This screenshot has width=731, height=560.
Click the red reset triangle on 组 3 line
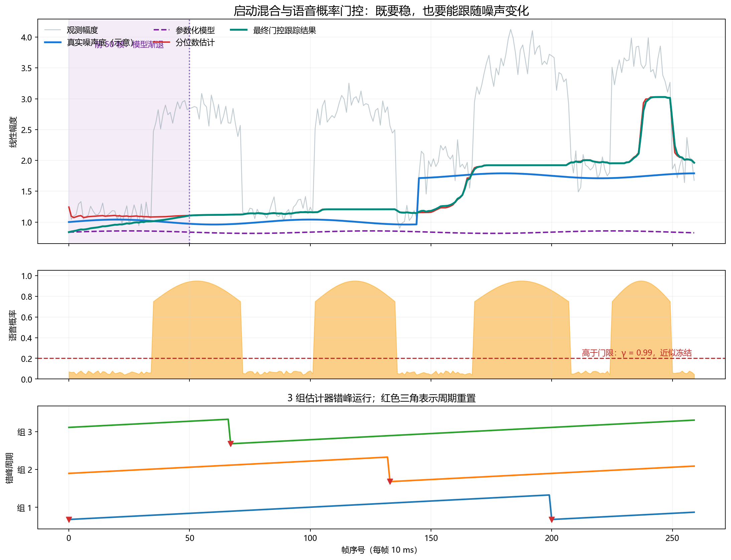click(231, 444)
